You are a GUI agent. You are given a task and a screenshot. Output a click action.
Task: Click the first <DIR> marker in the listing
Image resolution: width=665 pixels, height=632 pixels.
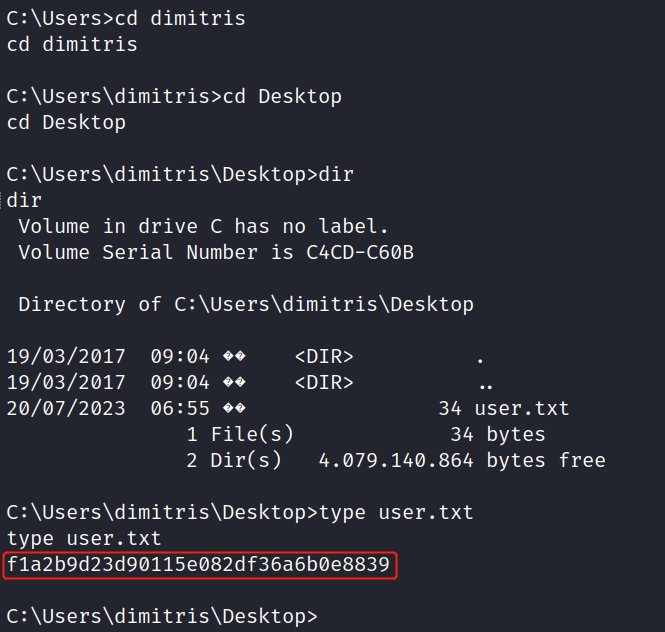tap(324, 357)
